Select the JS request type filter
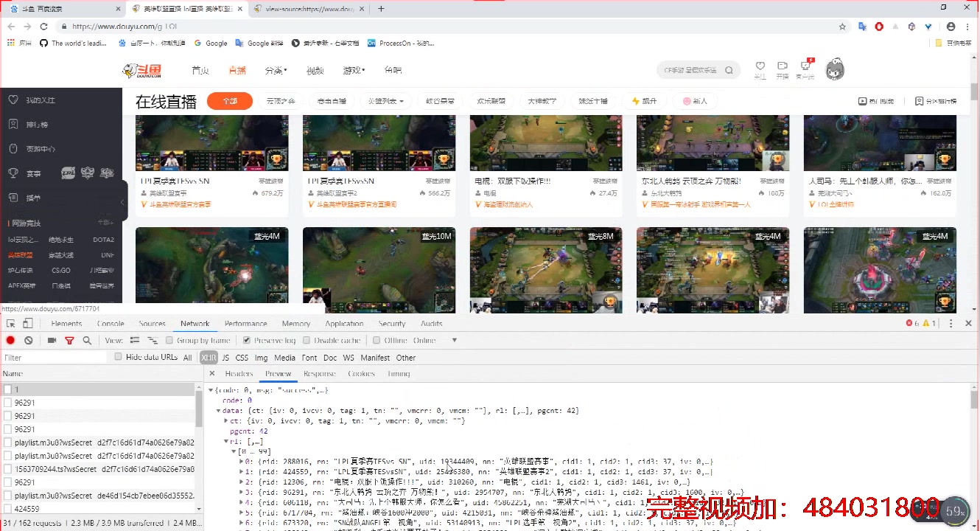 pos(225,358)
